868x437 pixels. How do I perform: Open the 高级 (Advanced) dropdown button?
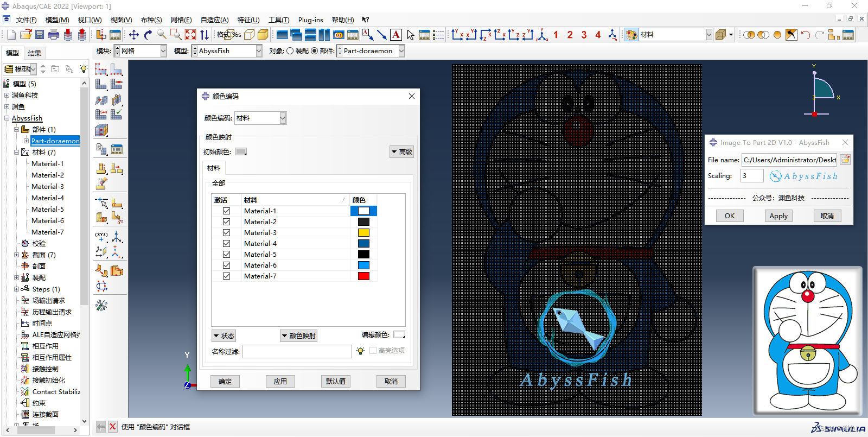pyautogui.click(x=402, y=151)
